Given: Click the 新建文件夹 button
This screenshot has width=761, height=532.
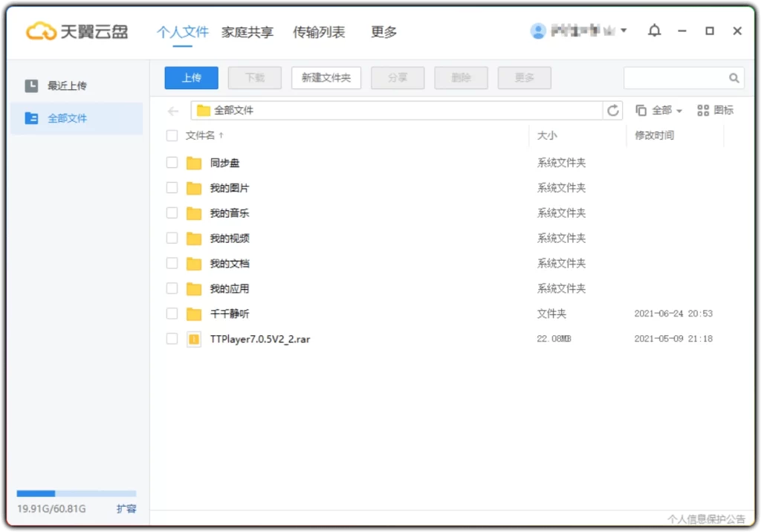Looking at the screenshot, I should click(326, 78).
